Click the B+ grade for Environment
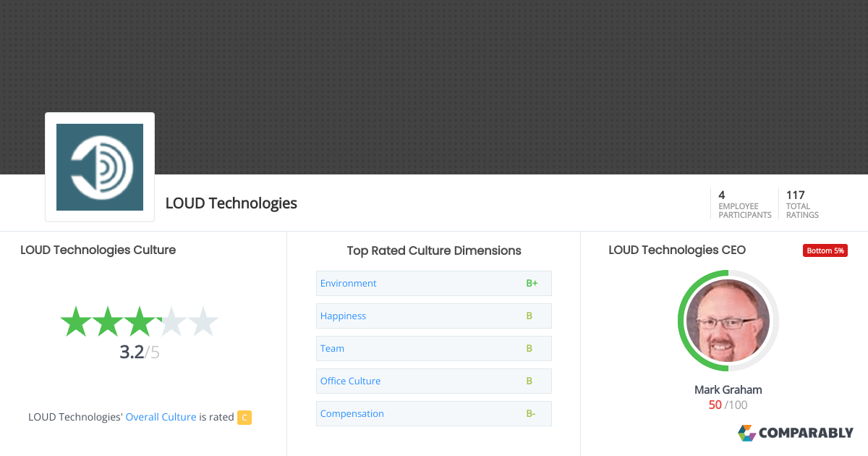Screen dimensions: 868x456 pos(532,283)
